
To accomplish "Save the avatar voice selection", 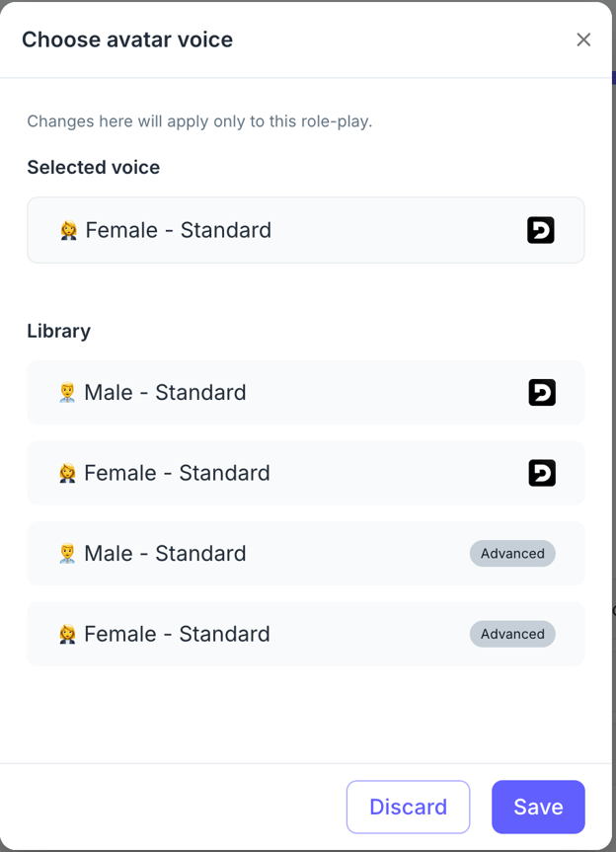I will click(x=538, y=807).
